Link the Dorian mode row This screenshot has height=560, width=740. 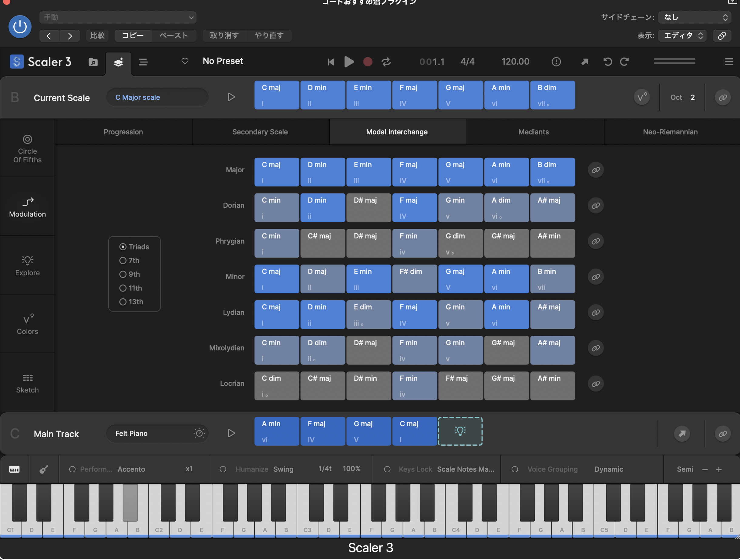(595, 205)
